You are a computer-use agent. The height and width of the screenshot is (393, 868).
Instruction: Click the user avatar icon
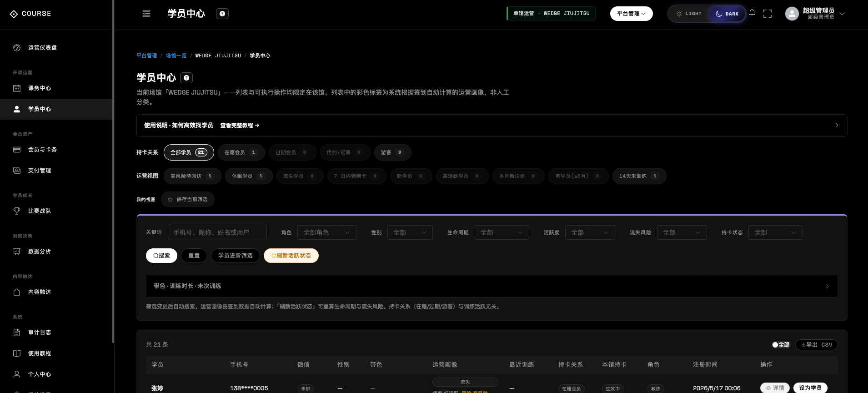pos(792,14)
